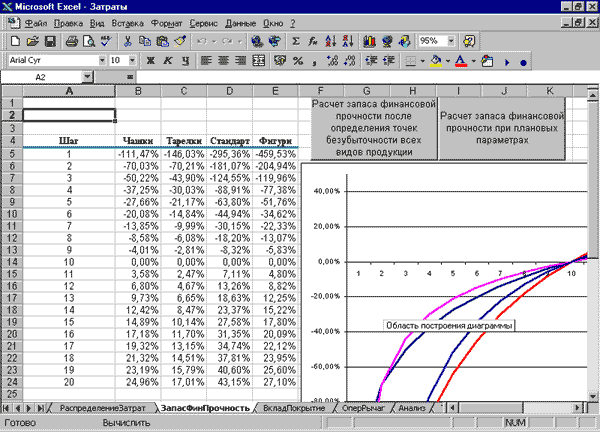The width and height of the screenshot is (600, 432).
Task: Expand the font size 10 list
Action: point(132,60)
